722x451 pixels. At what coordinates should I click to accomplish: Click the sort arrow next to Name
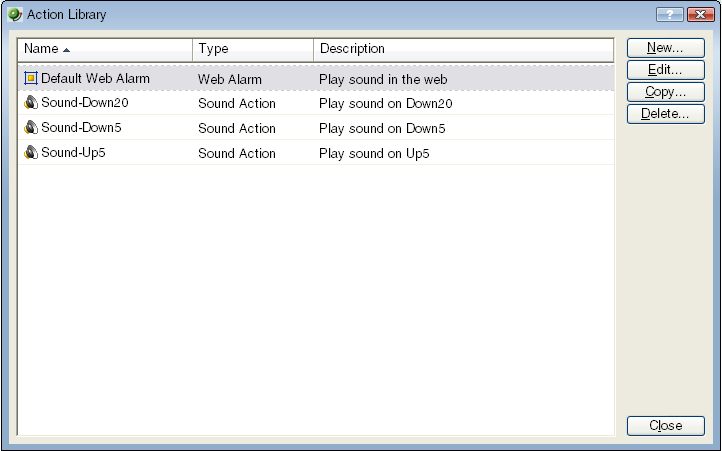click(66, 50)
